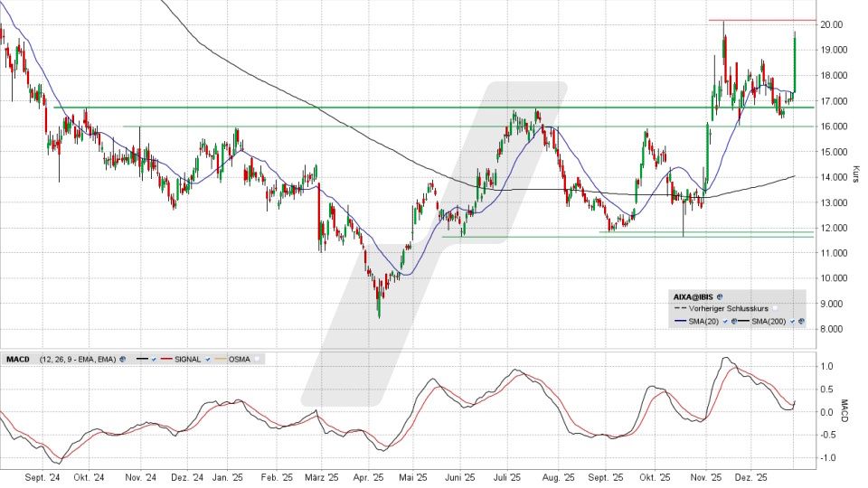The width and height of the screenshot is (868, 488).
Task: Toggle Vorheriger Schlusskurs checkbox
Action: pos(775,308)
